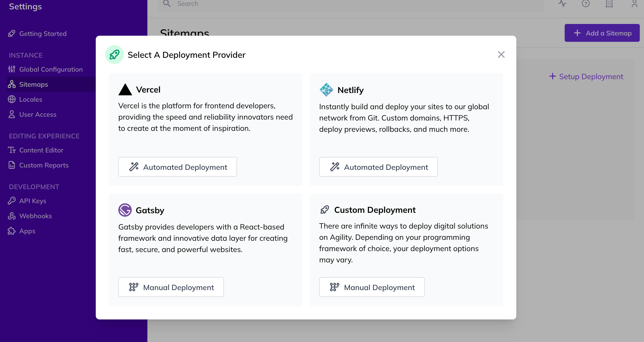Screen dimensions: 644x342
Task: Navigate to Webhooks
Action: (x=35, y=216)
